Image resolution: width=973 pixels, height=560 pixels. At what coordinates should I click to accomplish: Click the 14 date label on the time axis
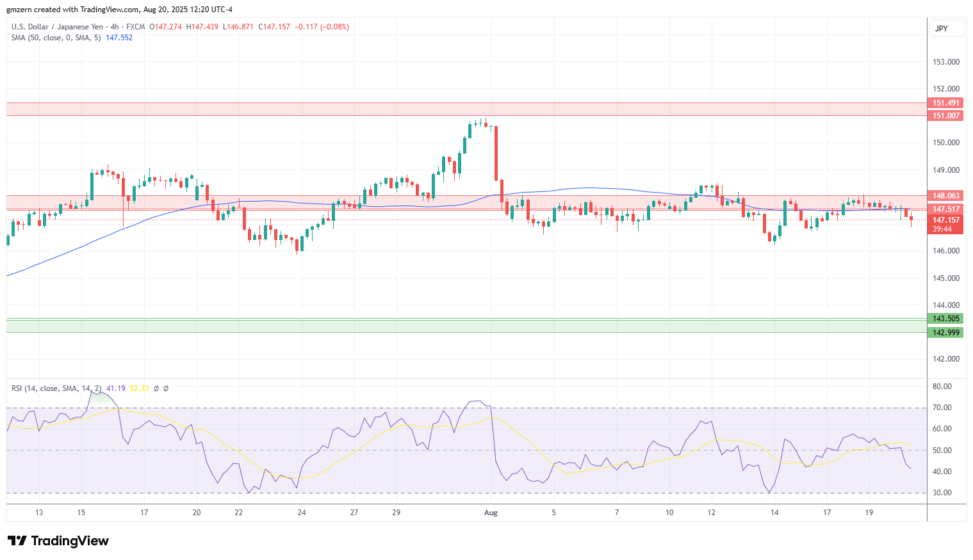click(x=774, y=513)
